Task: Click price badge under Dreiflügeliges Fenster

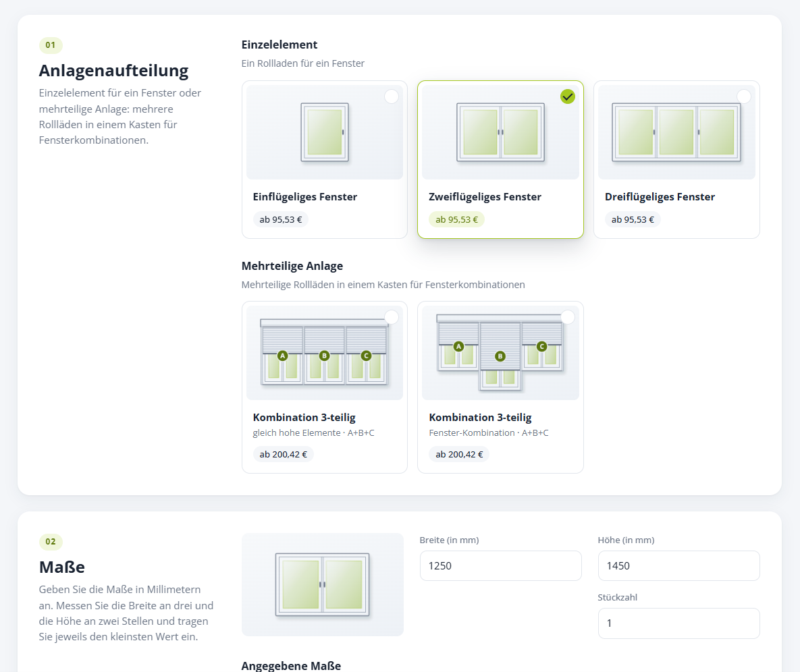Action: coord(633,220)
